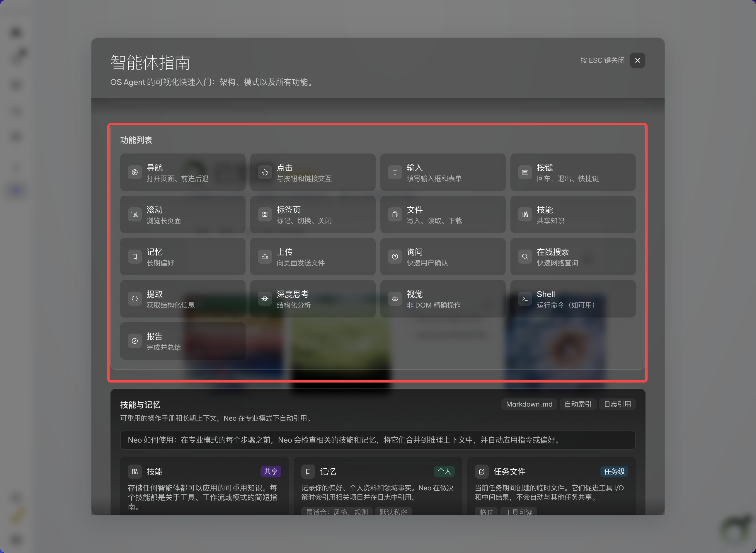This screenshot has height=553, width=756.
Task: Click the 滚动 scroll icon
Action: point(134,214)
